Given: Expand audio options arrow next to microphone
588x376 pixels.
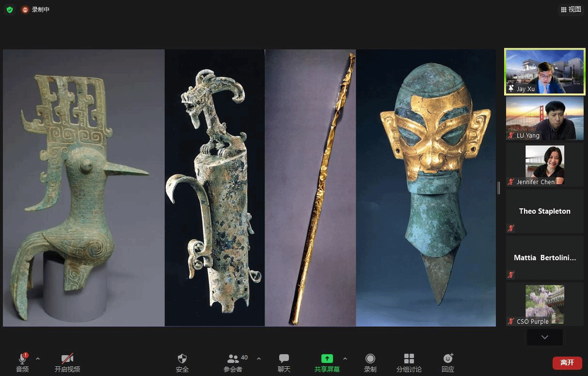Looking at the screenshot, I should (x=38, y=359).
